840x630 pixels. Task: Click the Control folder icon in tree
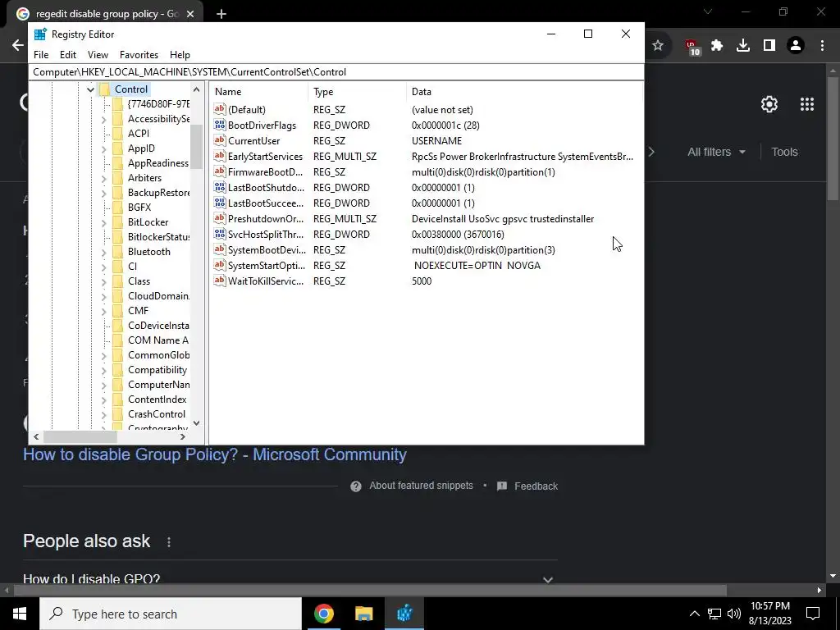pos(105,89)
